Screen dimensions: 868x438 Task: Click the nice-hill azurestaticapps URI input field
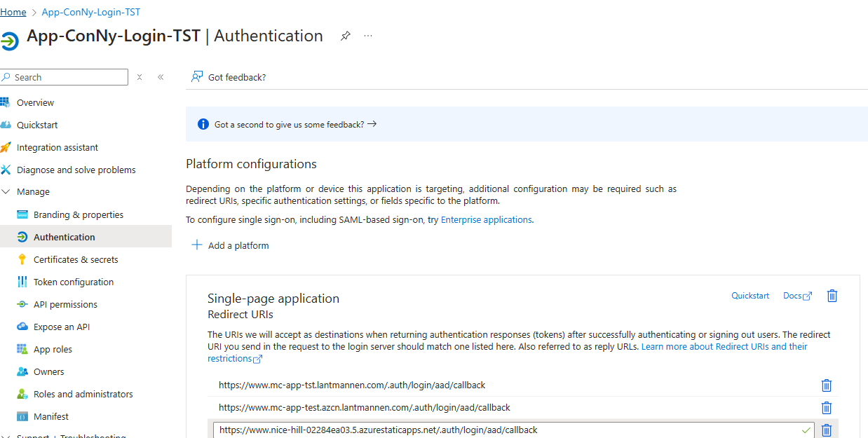click(514, 430)
